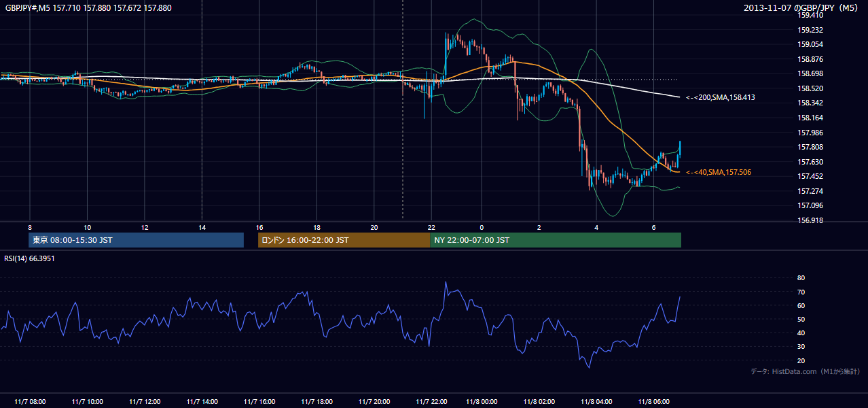Select the 40 SMA 157.506 label
The width and height of the screenshot is (868, 408).
coord(719,173)
